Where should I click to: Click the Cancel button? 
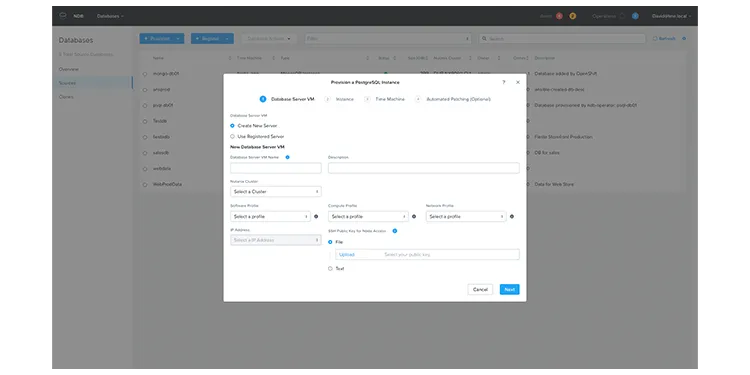480,289
